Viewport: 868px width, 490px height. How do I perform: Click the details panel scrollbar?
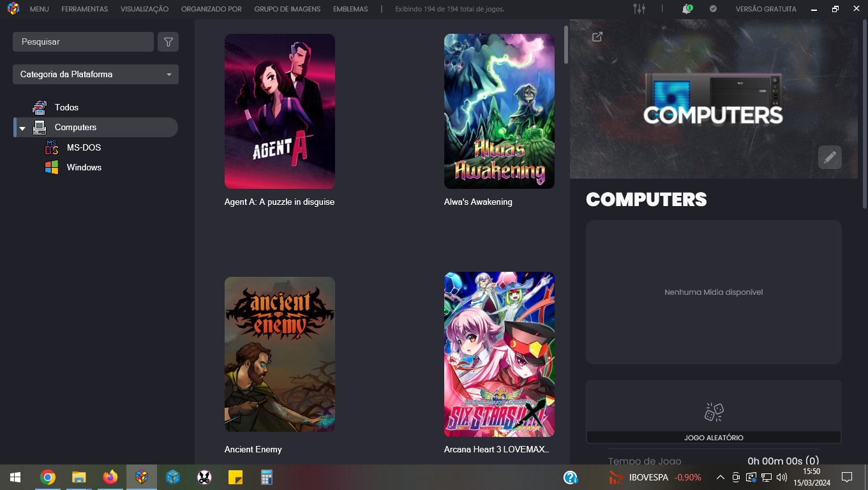tap(865, 115)
